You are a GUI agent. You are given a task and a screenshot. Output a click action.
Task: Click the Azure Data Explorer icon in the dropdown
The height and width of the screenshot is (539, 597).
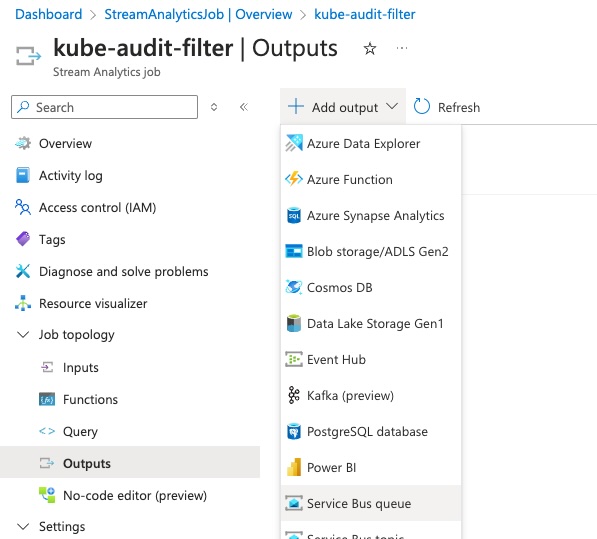294,144
